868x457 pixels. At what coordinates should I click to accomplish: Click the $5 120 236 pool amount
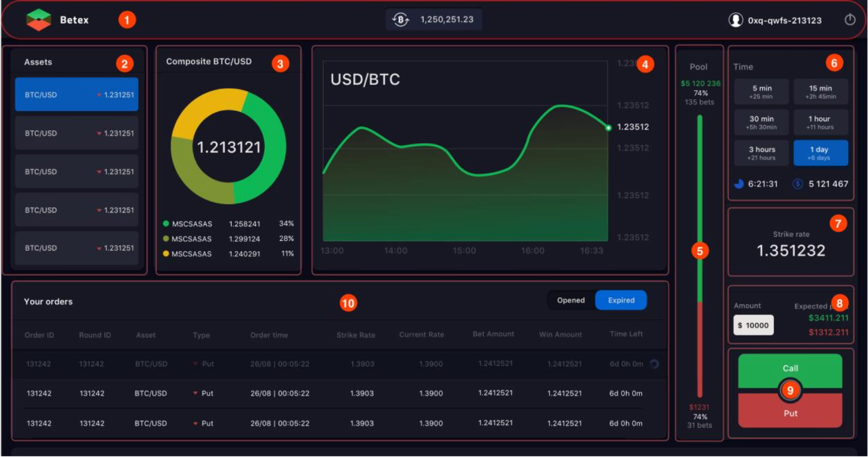(x=700, y=83)
